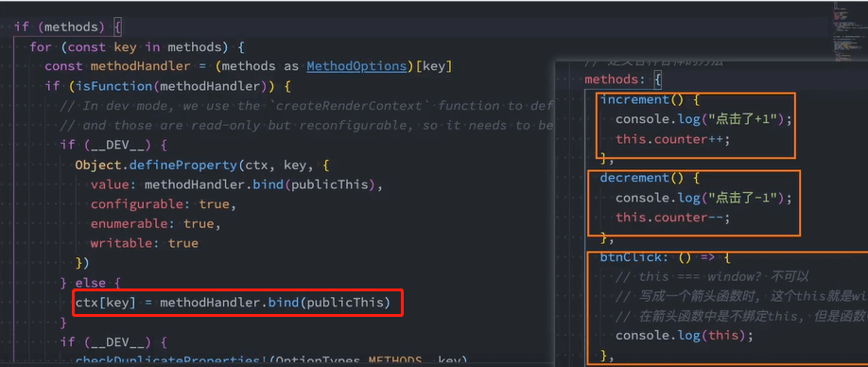Click the 'this.counter++;' statement
The image size is (868, 367).
pos(673,139)
